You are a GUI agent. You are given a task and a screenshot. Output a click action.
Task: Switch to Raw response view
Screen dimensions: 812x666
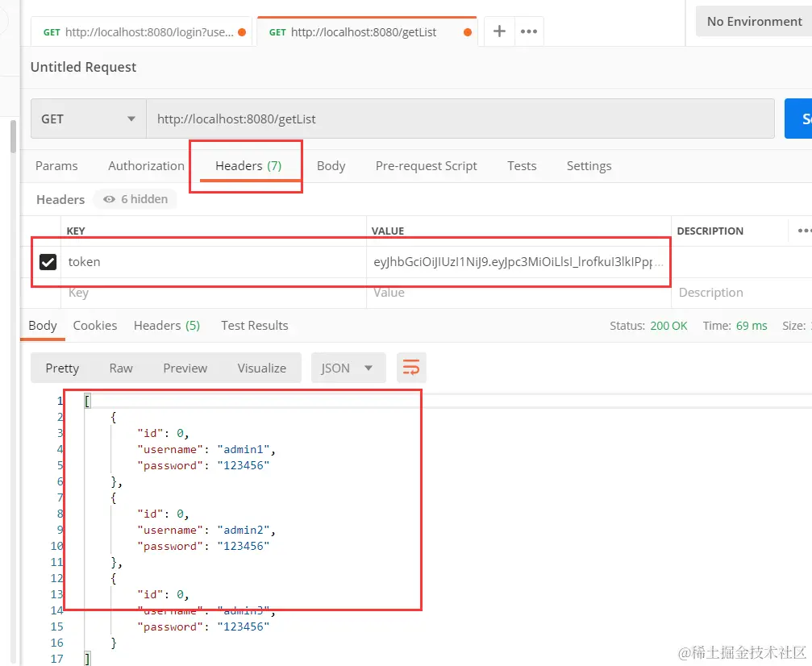[x=121, y=368]
